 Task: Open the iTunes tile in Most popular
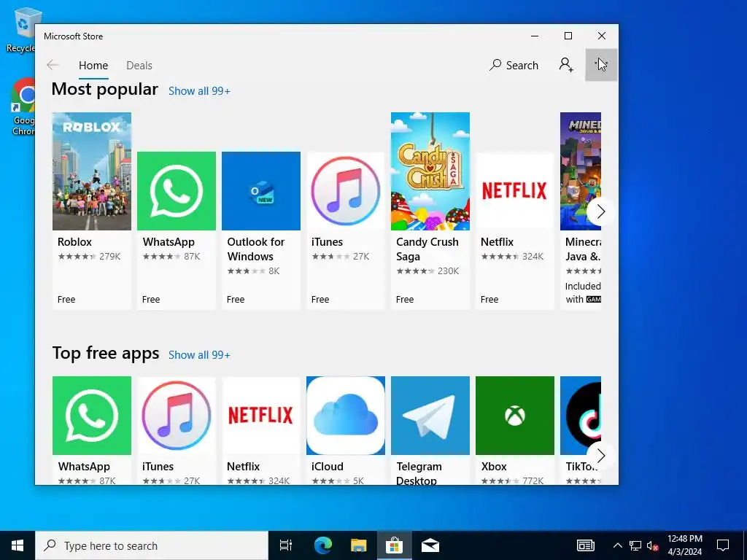pyautogui.click(x=345, y=230)
